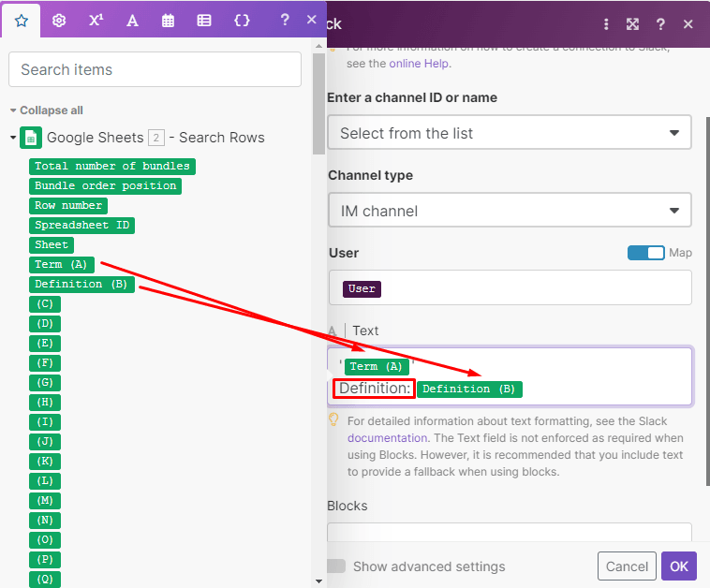
Task: Open the math functions X¹ tab
Action: click(96, 21)
